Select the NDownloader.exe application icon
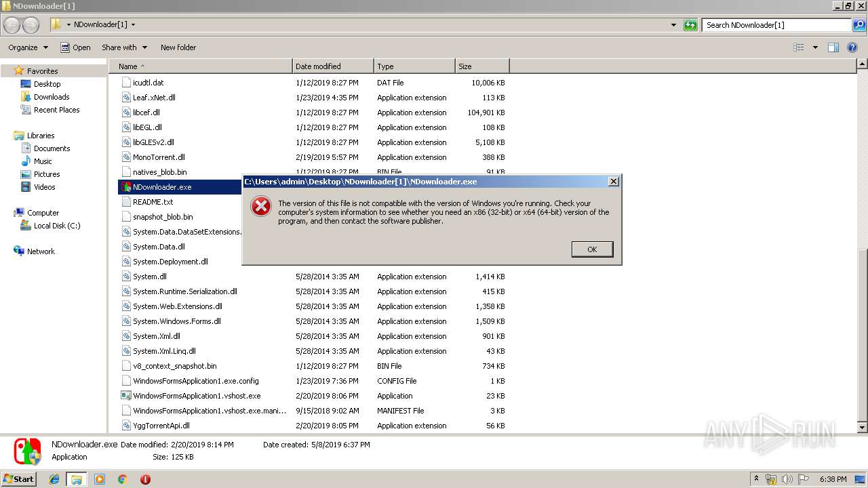 coord(126,187)
